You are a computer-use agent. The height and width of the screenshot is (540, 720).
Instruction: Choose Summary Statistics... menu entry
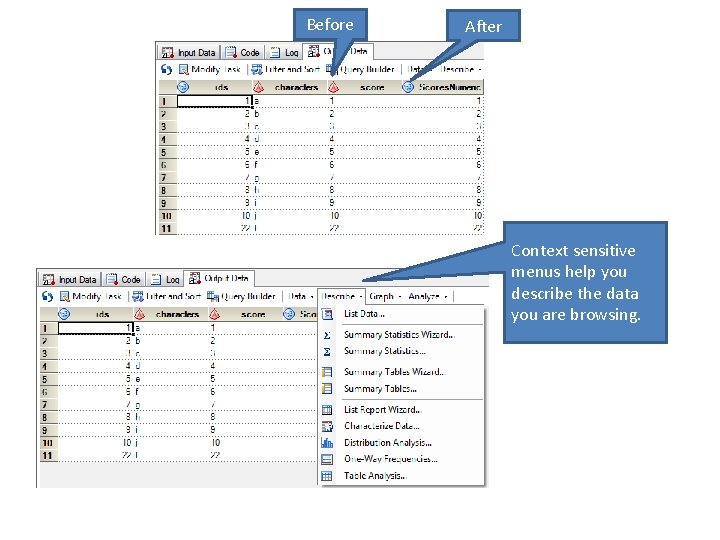[x=401, y=351]
